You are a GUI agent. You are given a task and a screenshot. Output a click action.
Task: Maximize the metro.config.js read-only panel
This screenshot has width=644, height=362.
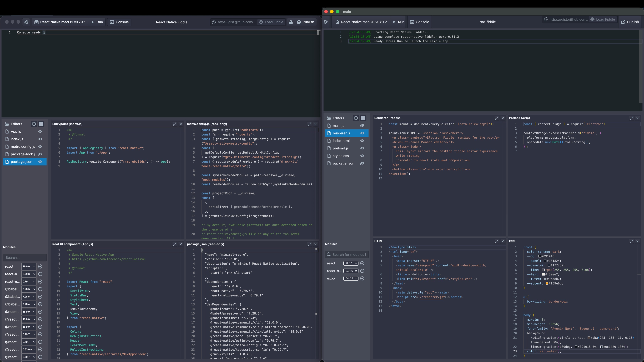pyautogui.click(x=309, y=124)
